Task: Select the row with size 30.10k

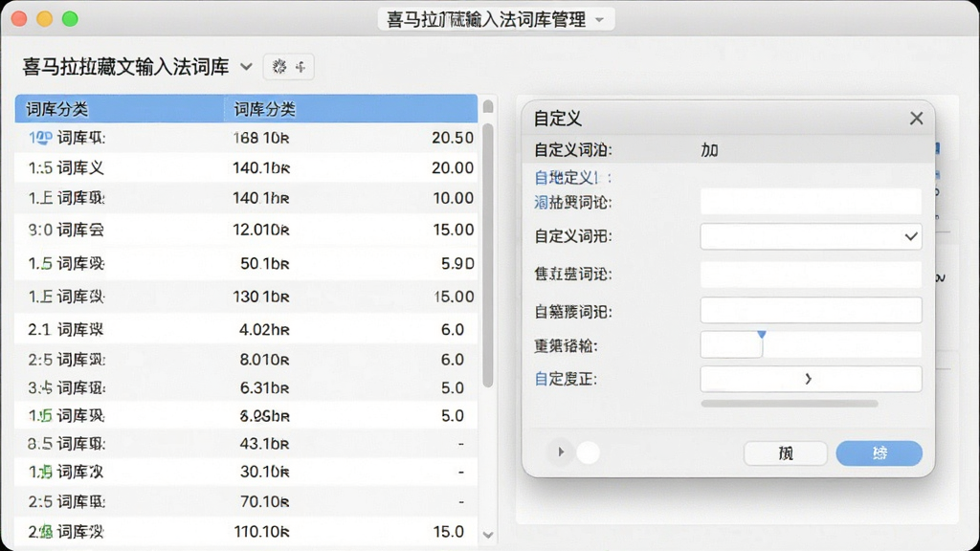Action: point(246,472)
